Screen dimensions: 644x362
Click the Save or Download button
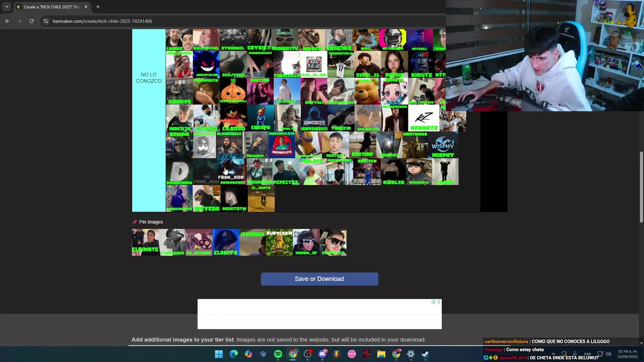pos(319,279)
